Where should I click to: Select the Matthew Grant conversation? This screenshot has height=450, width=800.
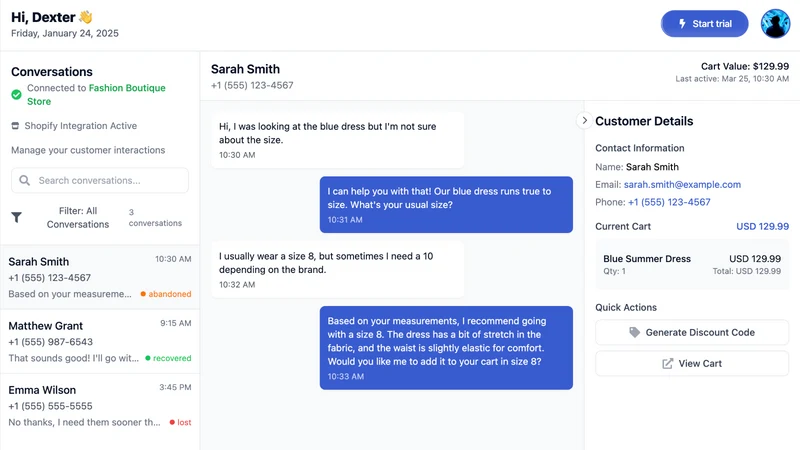tap(100, 342)
